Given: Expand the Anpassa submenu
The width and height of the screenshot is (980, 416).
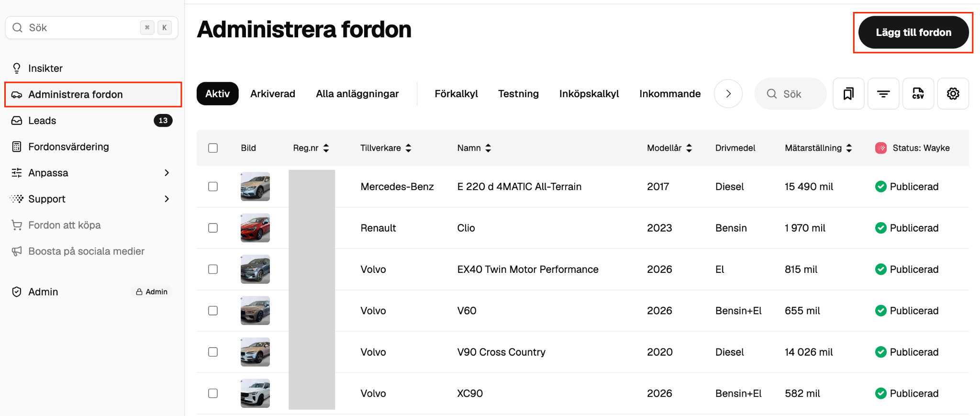Looking at the screenshot, I should [167, 173].
